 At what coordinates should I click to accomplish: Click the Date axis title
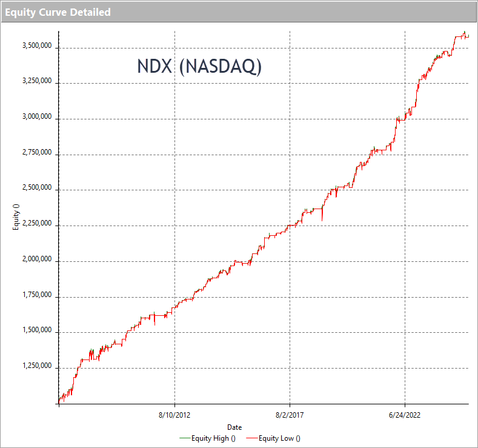click(x=234, y=427)
